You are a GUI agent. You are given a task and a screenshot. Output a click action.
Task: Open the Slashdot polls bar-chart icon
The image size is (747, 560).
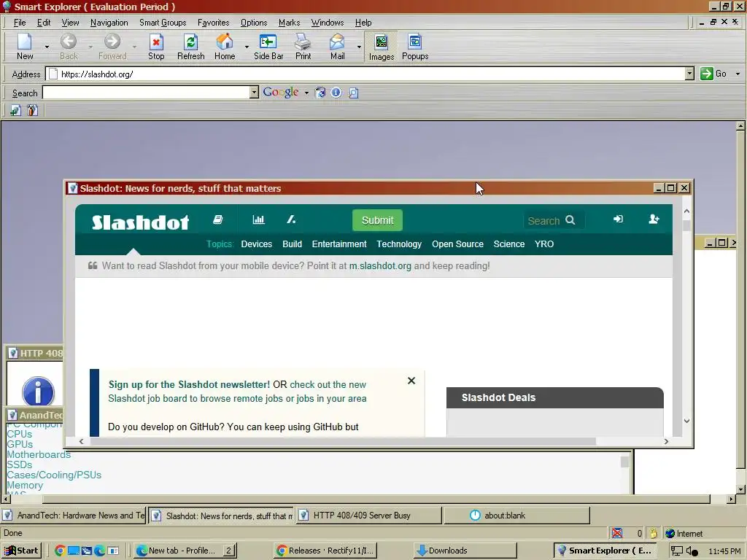click(258, 219)
